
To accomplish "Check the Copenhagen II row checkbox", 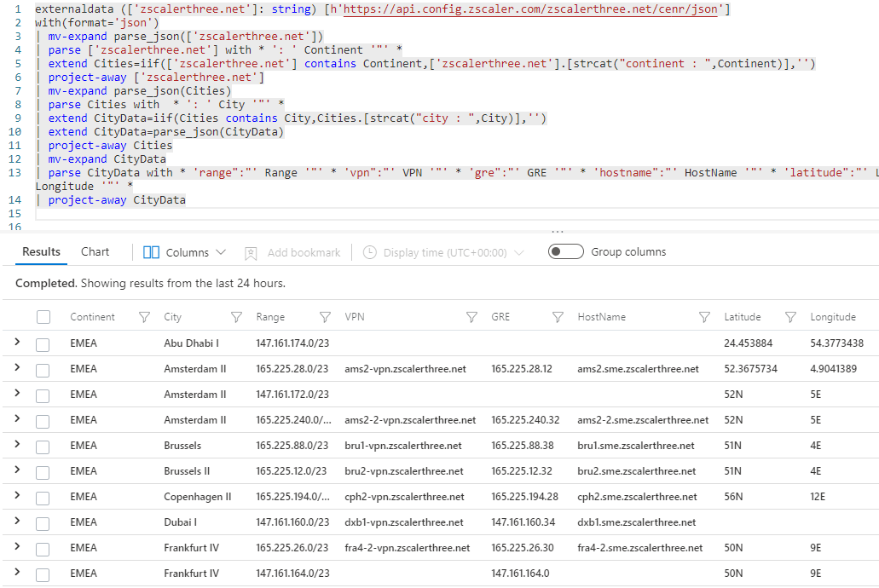I will point(43,498).
